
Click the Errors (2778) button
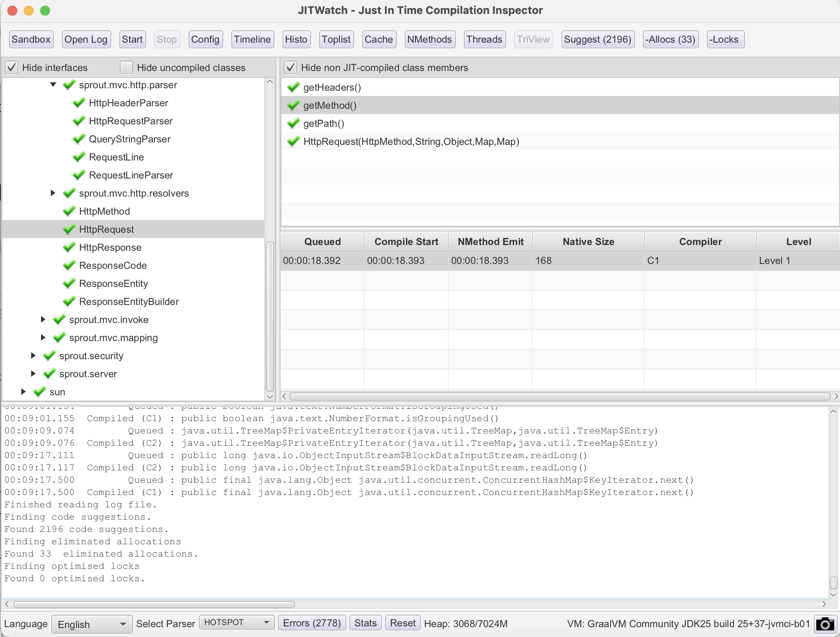tap(312, 623)
